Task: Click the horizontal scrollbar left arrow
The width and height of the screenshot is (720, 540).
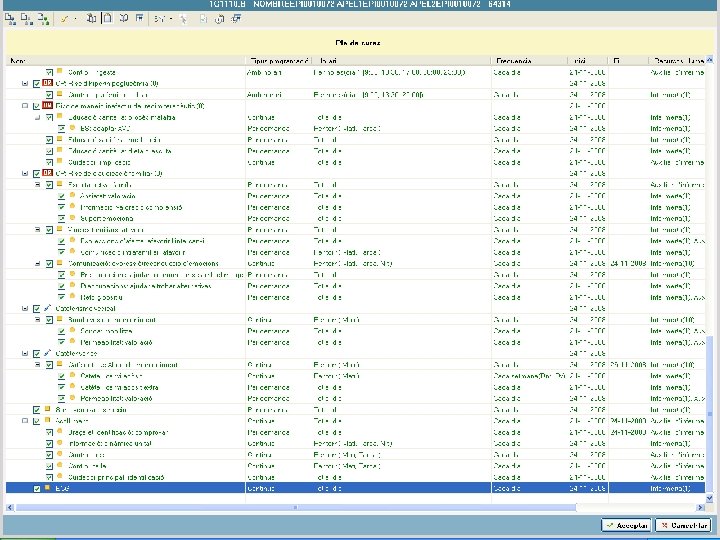Action: [x=10, y=507]
